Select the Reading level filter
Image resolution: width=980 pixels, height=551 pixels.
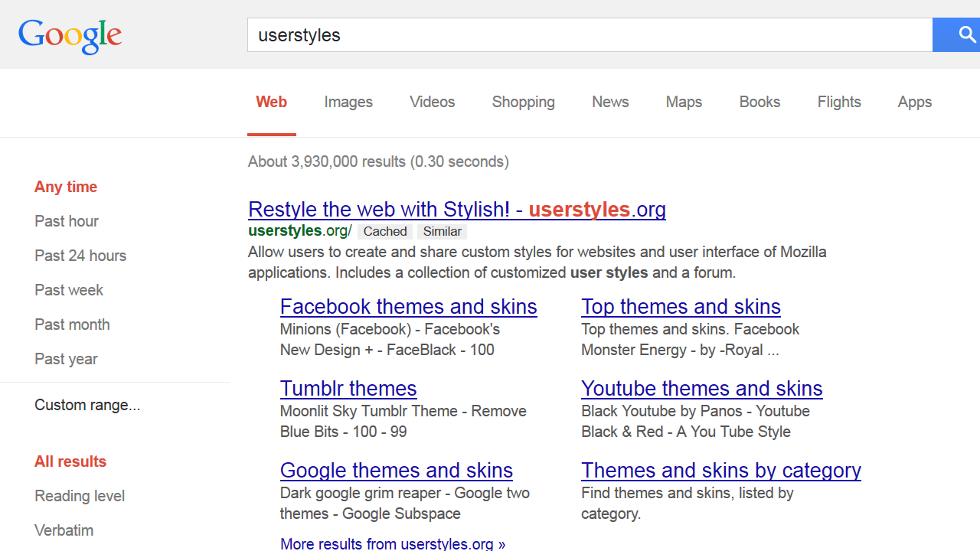(x=79, y=496)
